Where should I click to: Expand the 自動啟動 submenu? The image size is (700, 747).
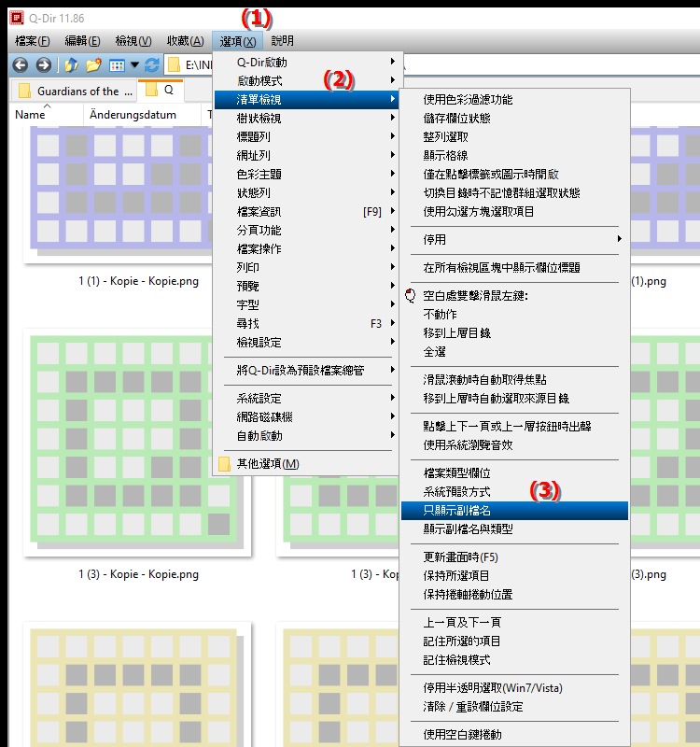pos(306,436)
